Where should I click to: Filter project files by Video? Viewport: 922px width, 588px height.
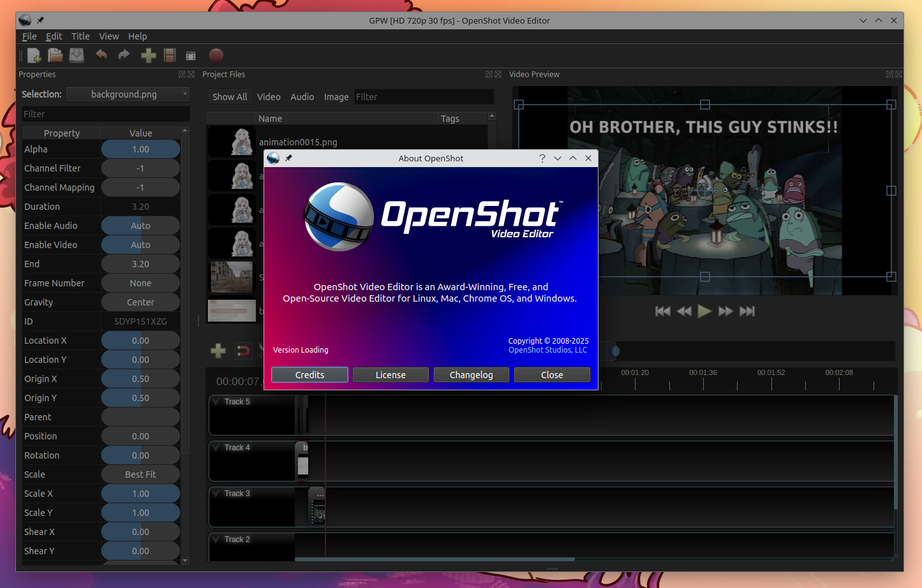[x=269, y=97]
